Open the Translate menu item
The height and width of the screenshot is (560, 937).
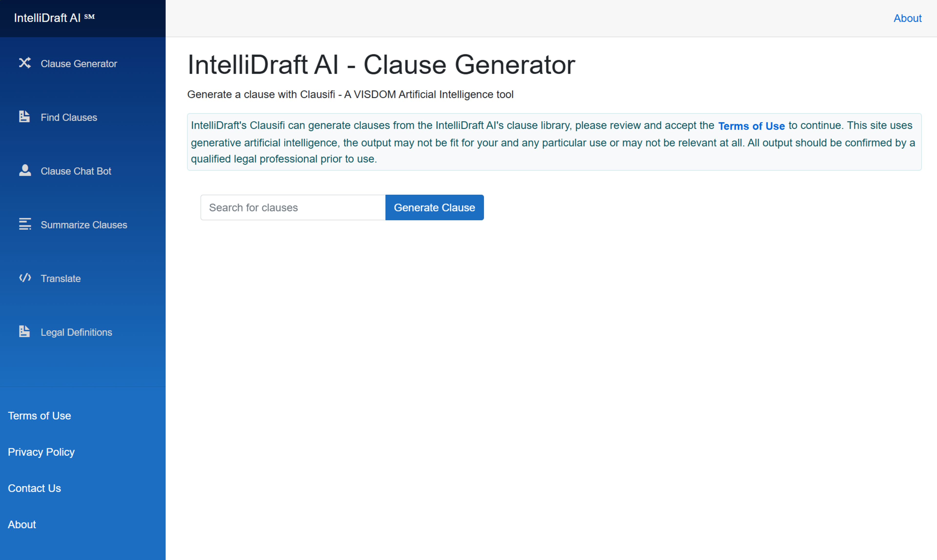(x=60, y=278)
